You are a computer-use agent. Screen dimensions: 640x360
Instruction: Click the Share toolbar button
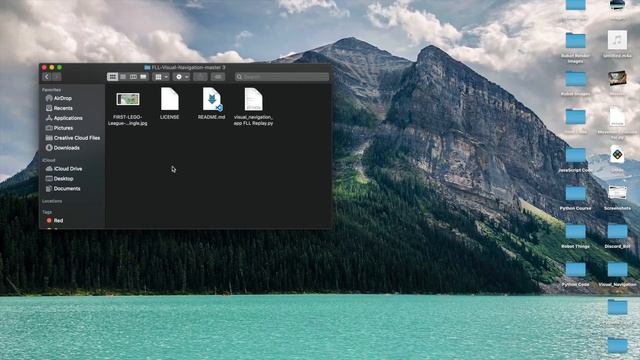click(x=200, y=77)
